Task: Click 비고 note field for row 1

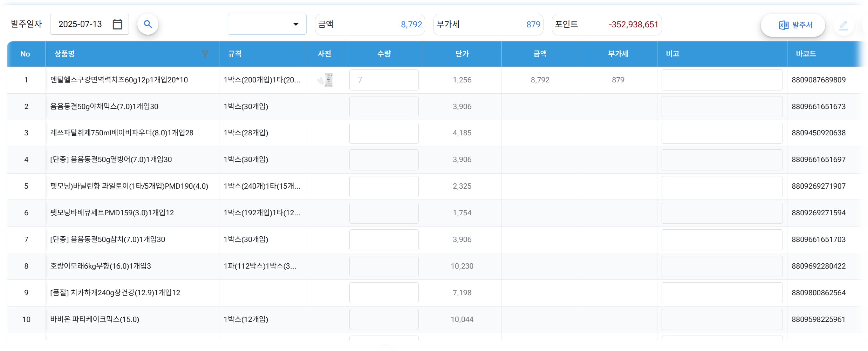Action: [x=722, y=80]
